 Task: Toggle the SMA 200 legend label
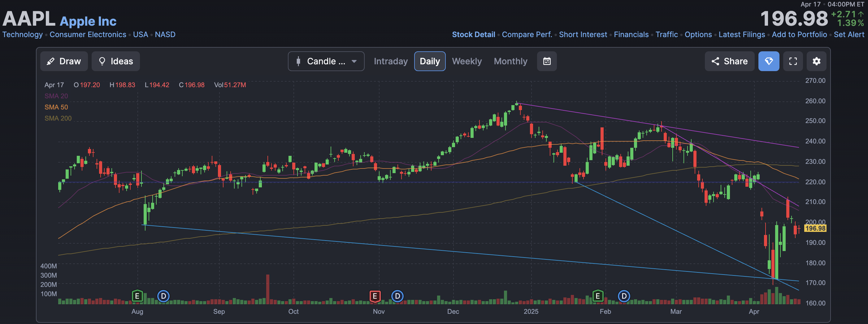click(x=58, y=118)
